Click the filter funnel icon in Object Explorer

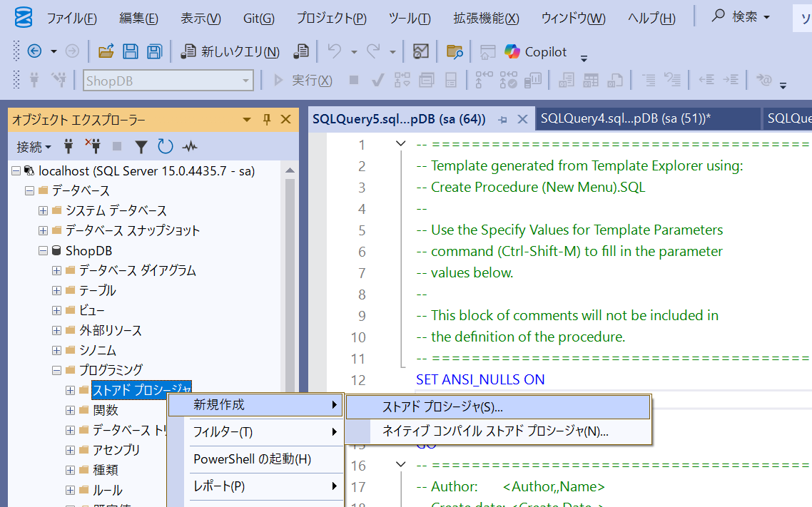pyautogui.click(x=141, y=147)
